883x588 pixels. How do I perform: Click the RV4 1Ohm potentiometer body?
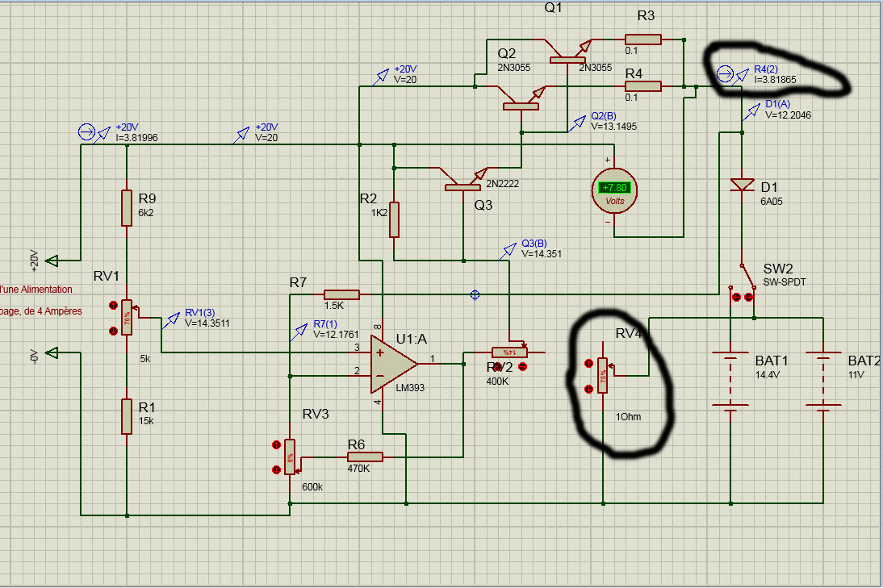[x=603, y=376]
